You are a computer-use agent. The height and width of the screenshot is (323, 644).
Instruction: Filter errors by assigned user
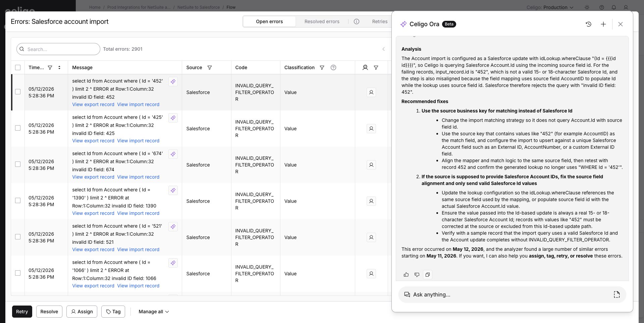tap(376, 67)
